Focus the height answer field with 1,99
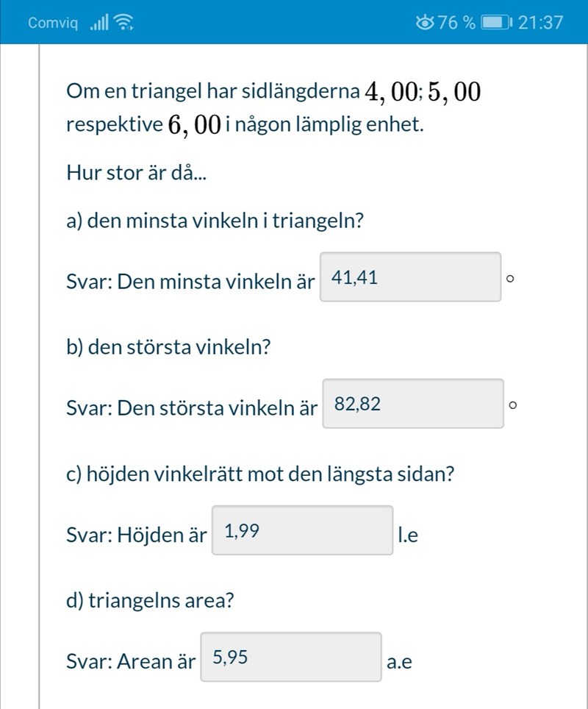 [x=303, y=530]
